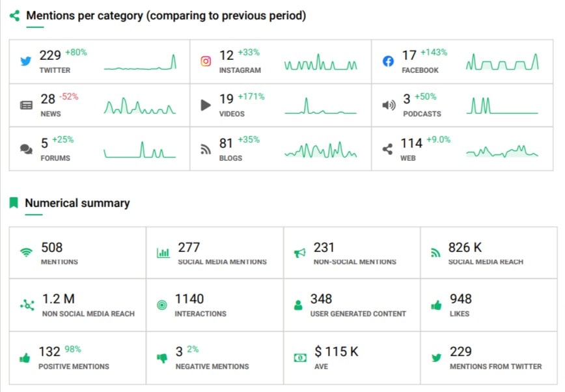Click the 277 Social Media Mentions figure
This screenshot has height=392, width=565.
189,247
